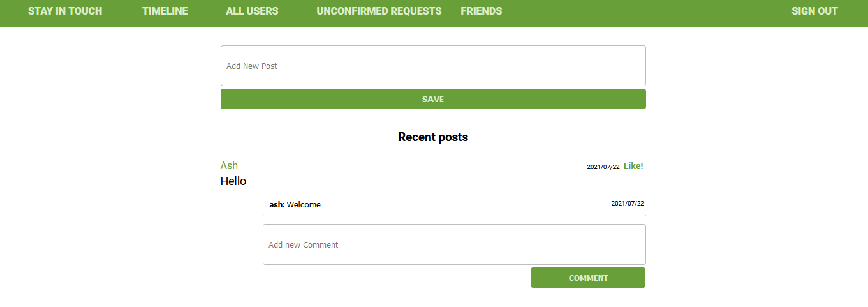
Task: Sign out of the account
Action: pos(814,11)
